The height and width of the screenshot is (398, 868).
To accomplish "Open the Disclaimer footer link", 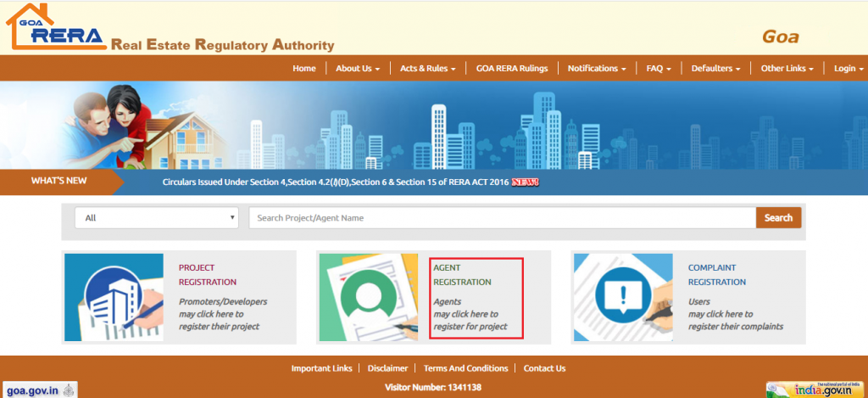I will click(x=387, y=368).
